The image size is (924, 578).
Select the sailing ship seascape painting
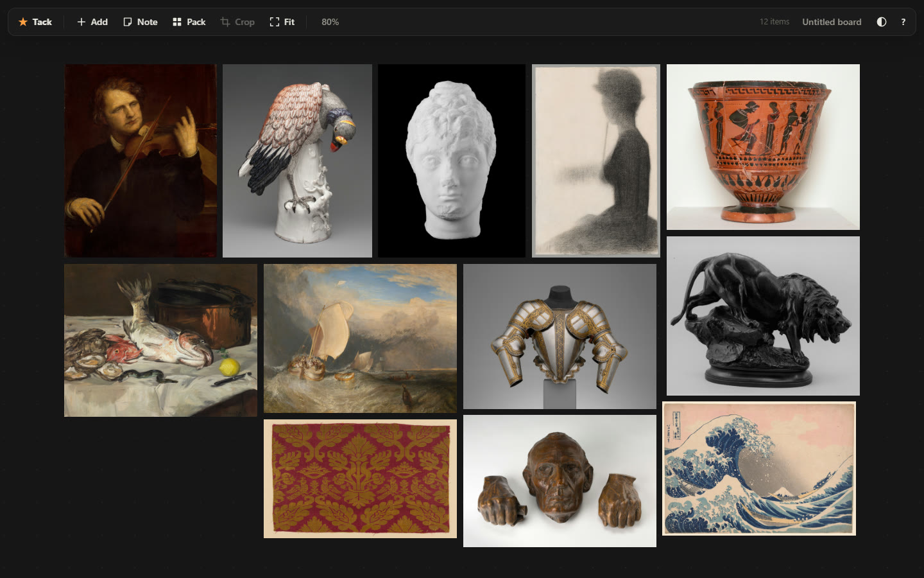click(x=360, y=338)
